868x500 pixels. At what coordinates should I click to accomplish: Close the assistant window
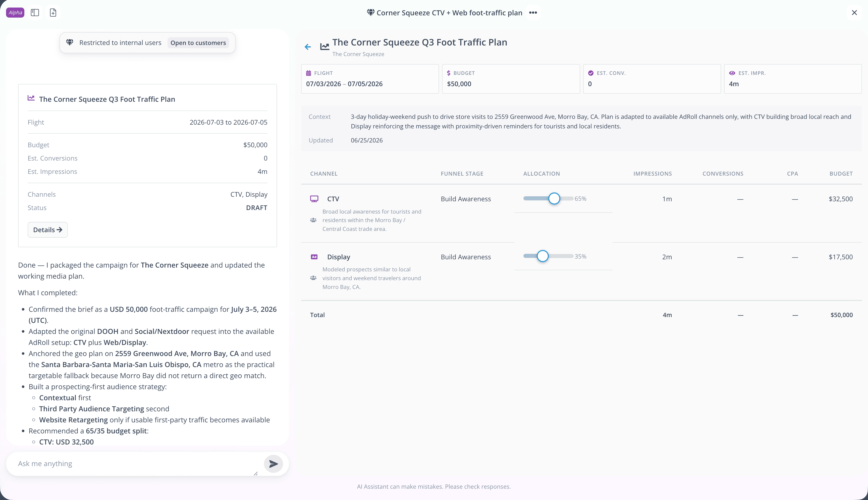(854, 13)
